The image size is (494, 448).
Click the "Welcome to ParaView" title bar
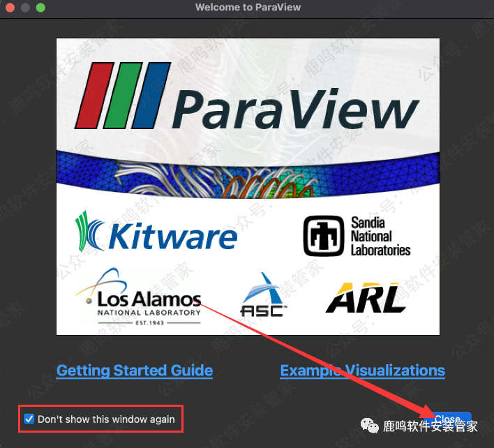246,8
